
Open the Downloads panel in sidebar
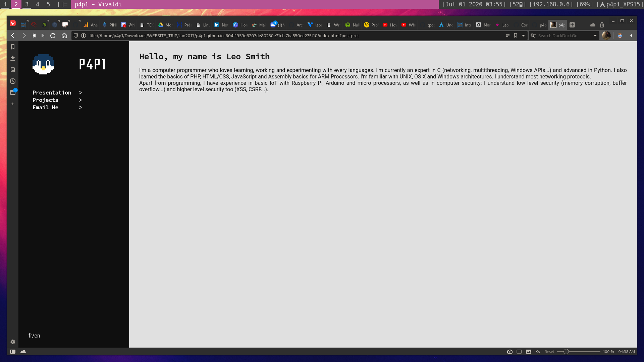(x=13, y=58)
